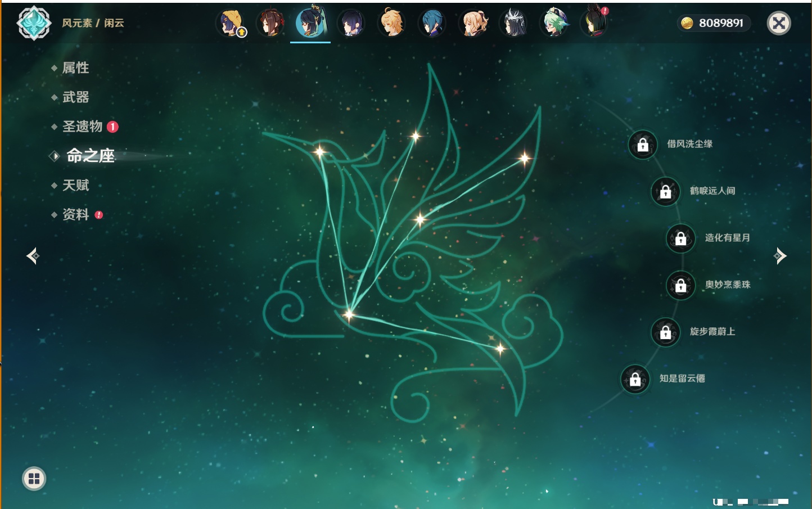Select the teal-blue short-haired character avatar
This screenshot has width=812, height=509.
click(x=432, y=24)
